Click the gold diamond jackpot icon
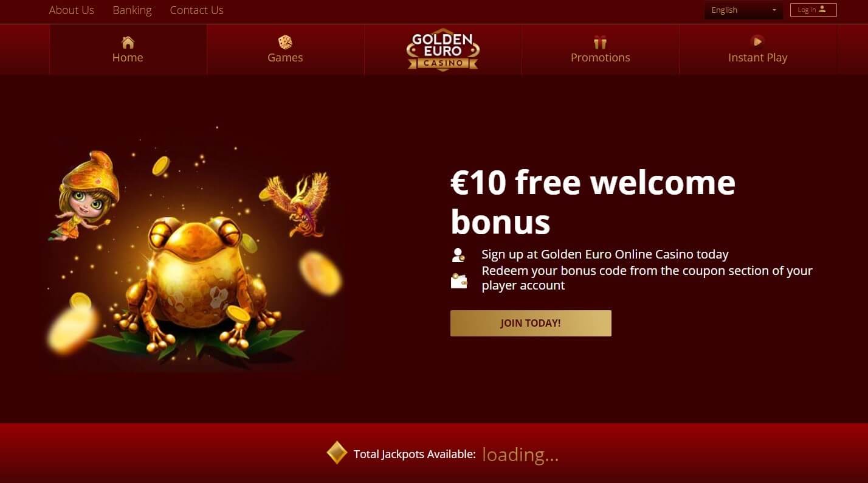Screen dimensions: 868x483 click(337, 453)
